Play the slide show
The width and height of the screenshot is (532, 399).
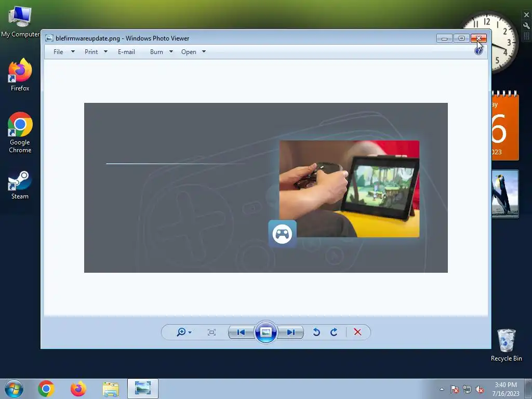coord(265,332)
